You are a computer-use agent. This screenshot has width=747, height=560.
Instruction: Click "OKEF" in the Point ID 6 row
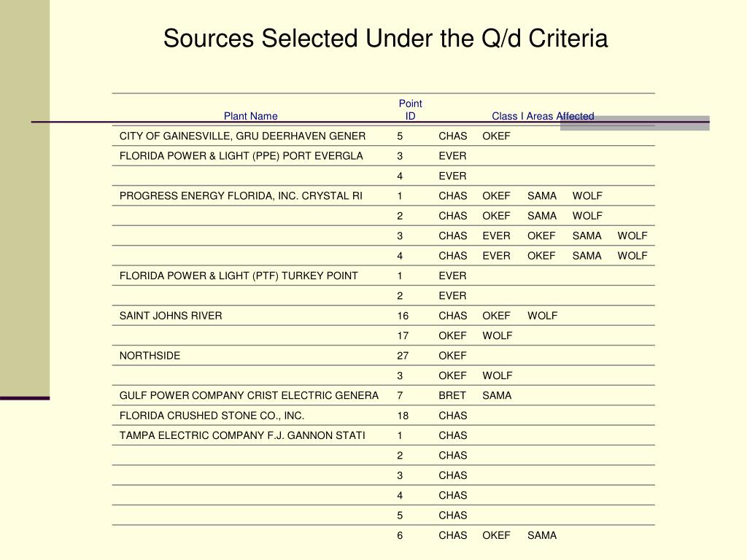496,535
